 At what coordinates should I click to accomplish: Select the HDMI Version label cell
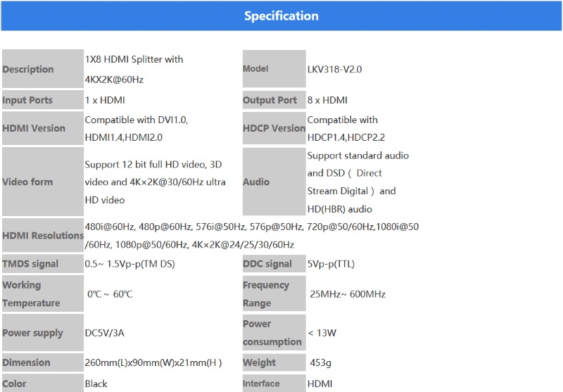coord(43,128)
